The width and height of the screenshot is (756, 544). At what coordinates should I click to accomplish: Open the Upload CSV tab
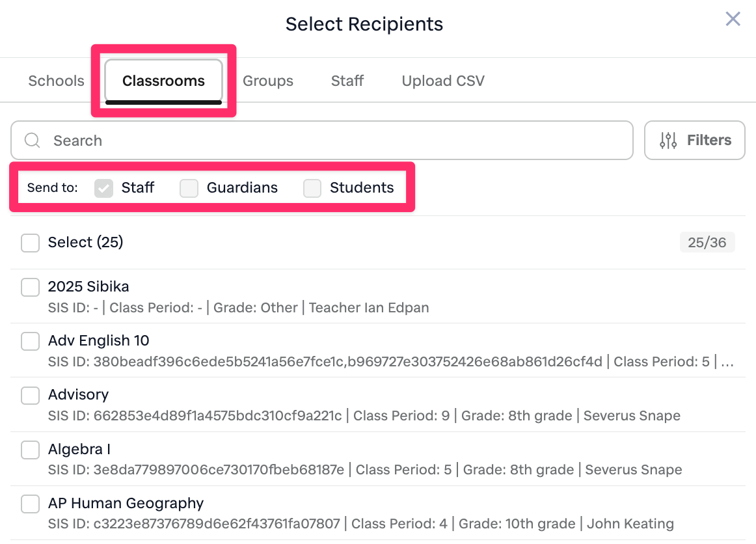click(442, 81)
